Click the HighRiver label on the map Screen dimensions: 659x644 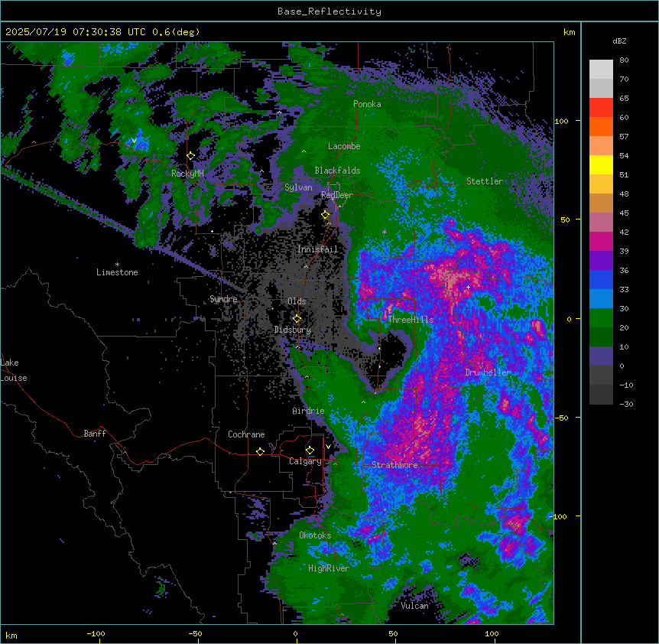pyautogui.click(x=329, y=568)
